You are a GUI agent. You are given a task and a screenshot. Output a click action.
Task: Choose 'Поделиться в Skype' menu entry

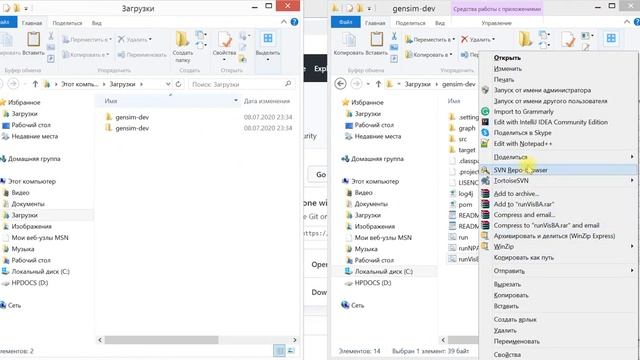pyautogui.click(x=522, y=133)
